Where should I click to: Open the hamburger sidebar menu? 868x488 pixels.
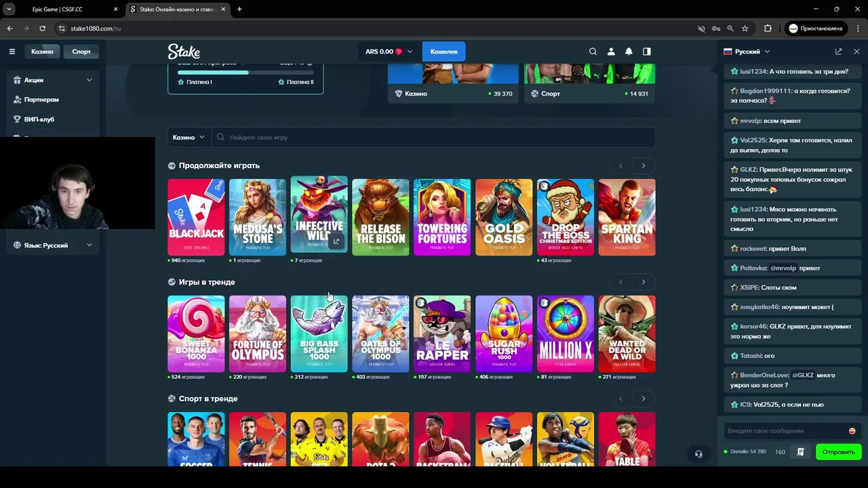click(x=12, y=52)
